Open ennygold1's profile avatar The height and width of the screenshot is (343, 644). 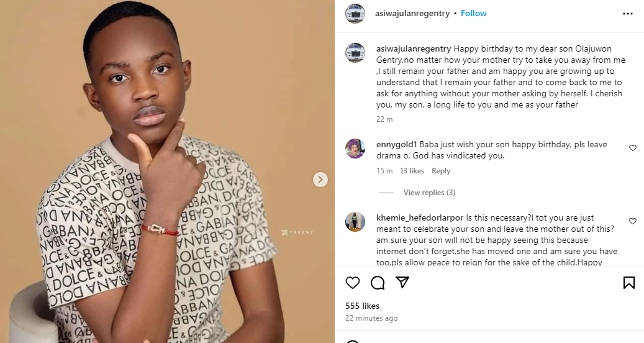pos(355,149)
